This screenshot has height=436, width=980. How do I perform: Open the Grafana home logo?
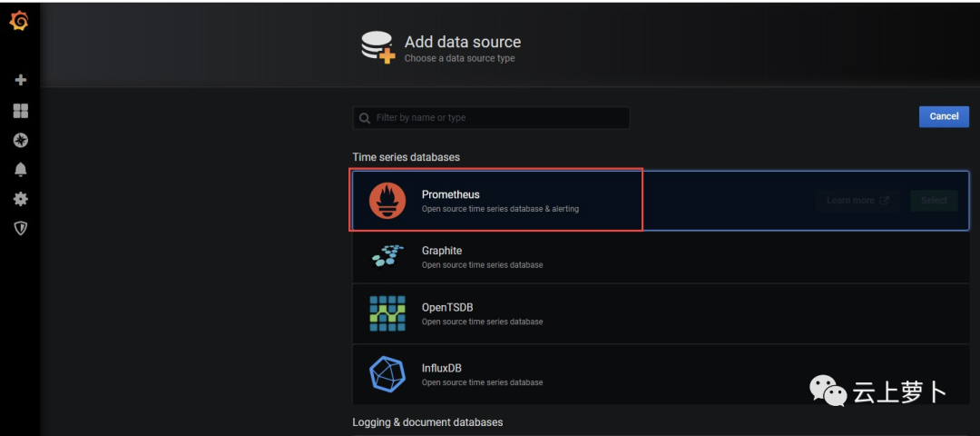[x=20, y=22]
